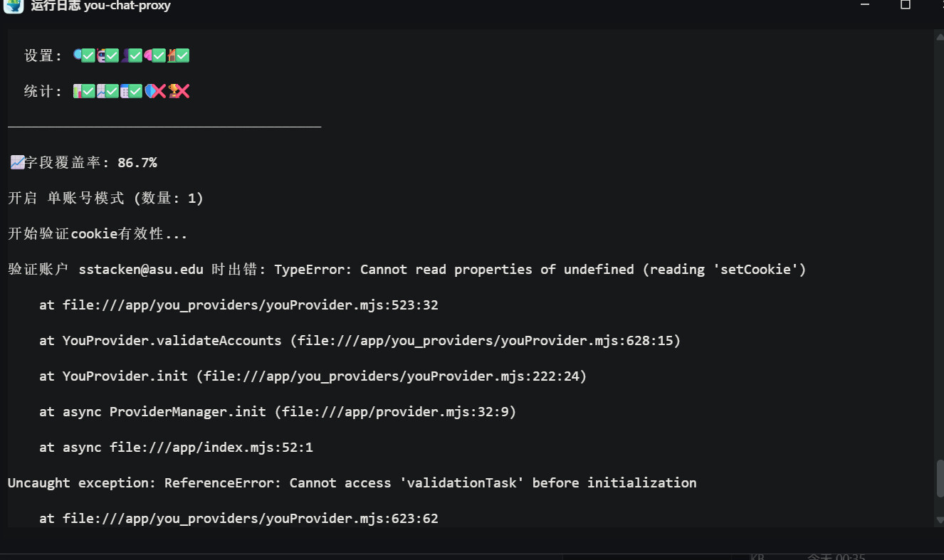Viewport: 944px width, 560px height.
Task: Click the sstacken@asu.edu account text
Action: [x=141, y=270]
